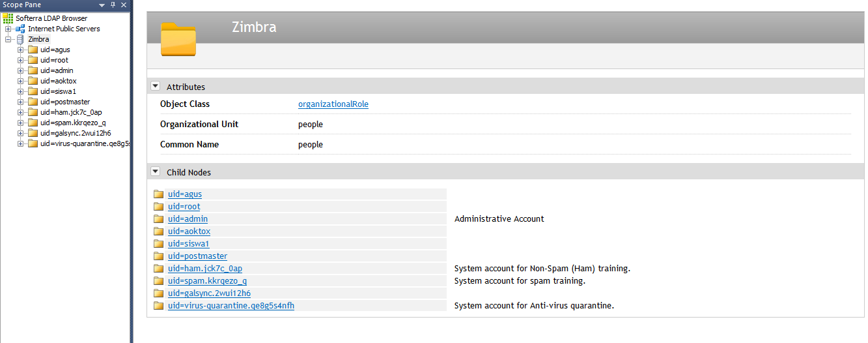Click the large Zimbra folder header icon
Viewport: 868px width, 343px height.
coord(178,39)
